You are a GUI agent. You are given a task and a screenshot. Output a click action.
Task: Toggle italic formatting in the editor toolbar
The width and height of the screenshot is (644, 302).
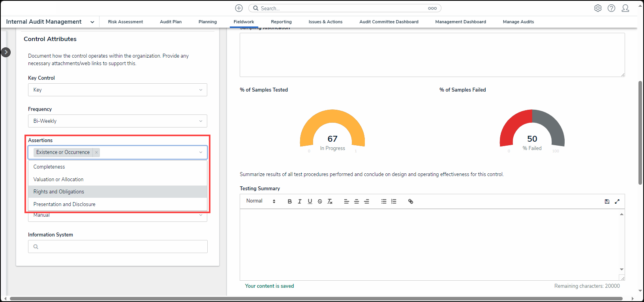(x=300, y=201)
